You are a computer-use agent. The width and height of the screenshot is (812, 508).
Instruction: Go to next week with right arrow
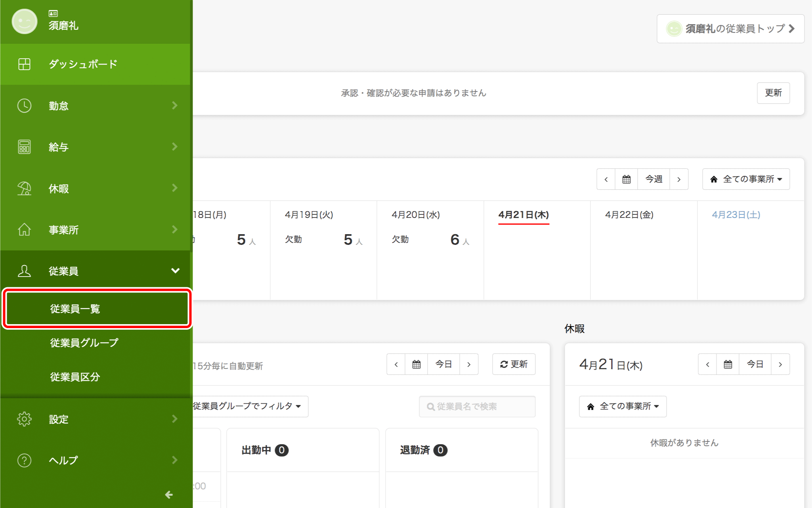[x=679, y=179]
